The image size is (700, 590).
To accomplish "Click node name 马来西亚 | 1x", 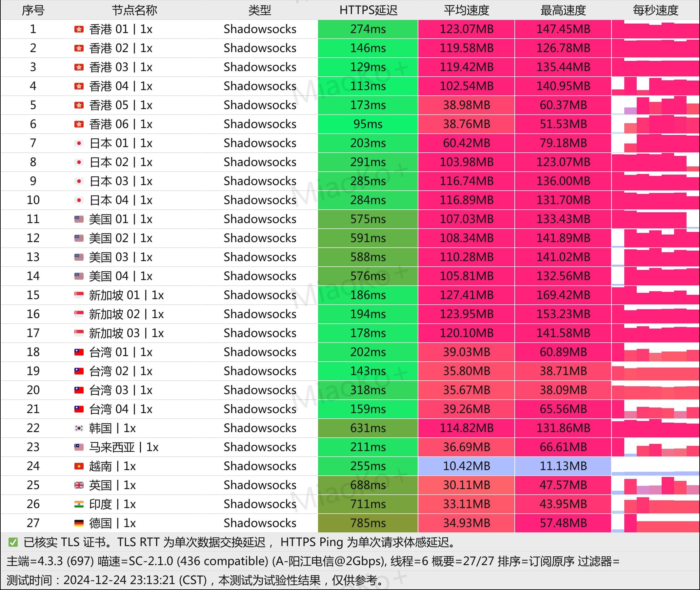I will [124, 447].
